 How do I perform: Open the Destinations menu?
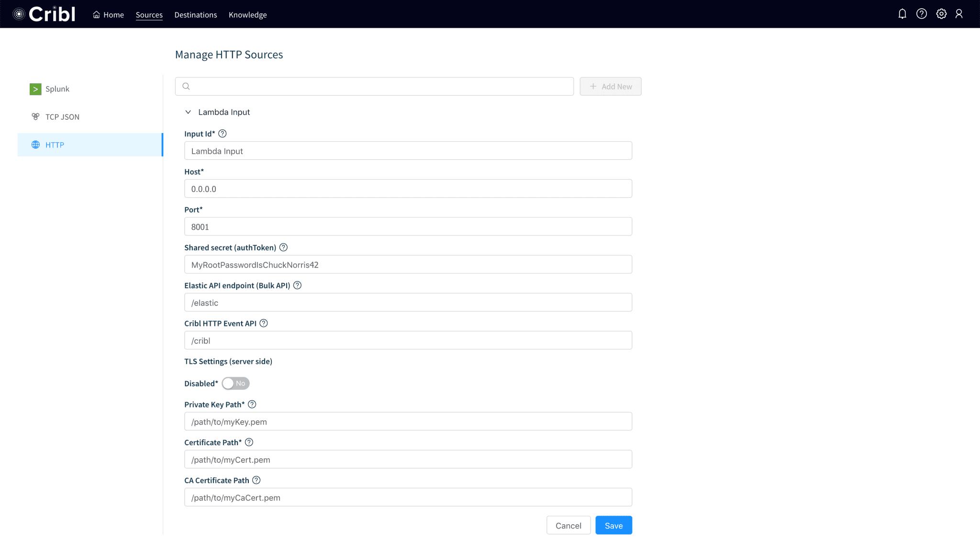195,15
